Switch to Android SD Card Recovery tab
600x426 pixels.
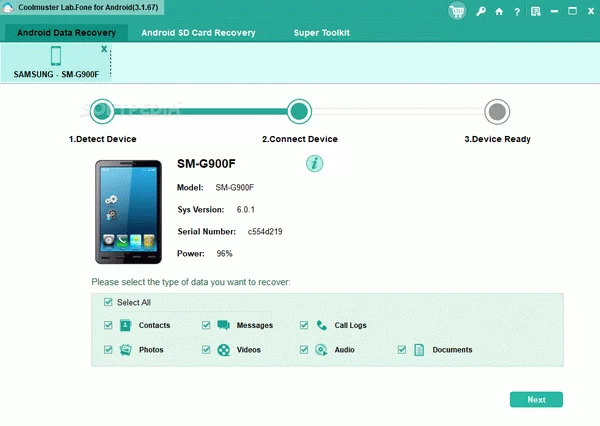(198, 33)
